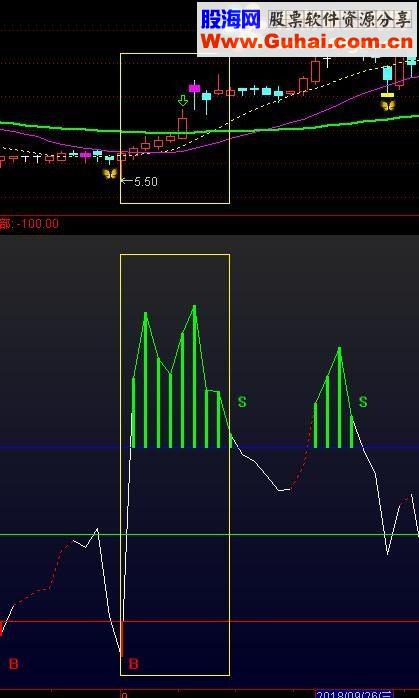Image resolution: width=419 pixels, height=698 pixels.
Task: Click the butterfly marker beside the 5.50 label
Action: (x=110, y=174)
